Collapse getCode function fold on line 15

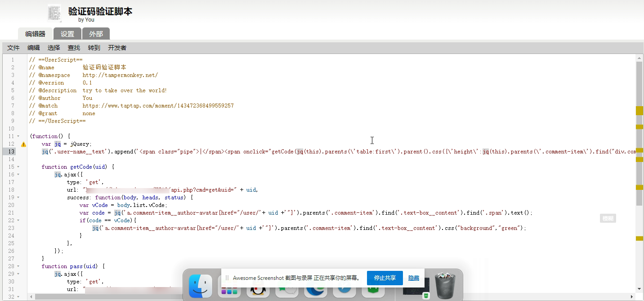pyautogui.click(x=18, y=167)
